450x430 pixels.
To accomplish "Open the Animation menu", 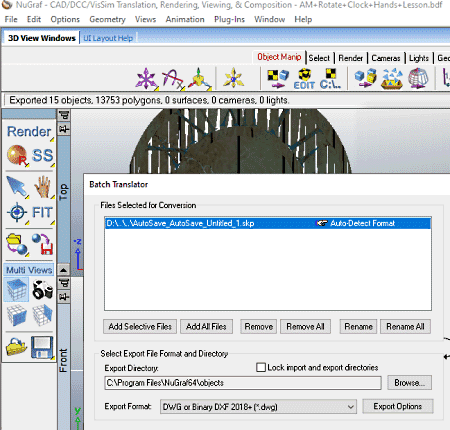I will [185, 19].
